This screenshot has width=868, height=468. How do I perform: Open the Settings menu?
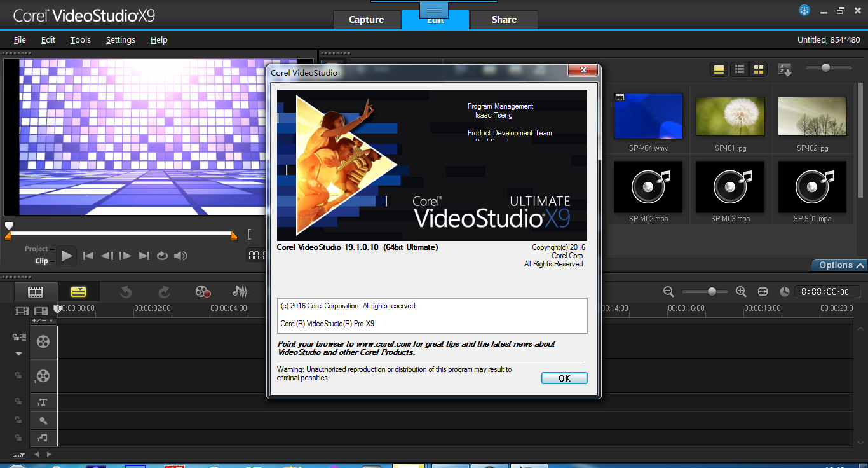[121, 39]
